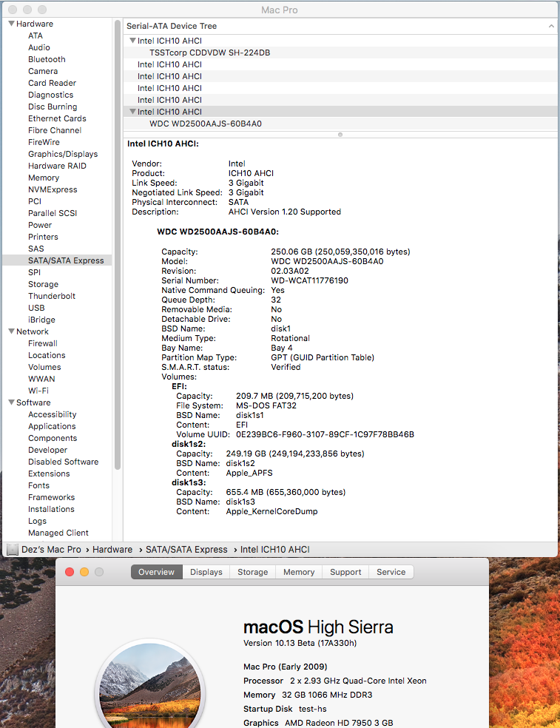Select Bluetooth in the sidebar
The image size is (560, 728).
pos(47,59)
